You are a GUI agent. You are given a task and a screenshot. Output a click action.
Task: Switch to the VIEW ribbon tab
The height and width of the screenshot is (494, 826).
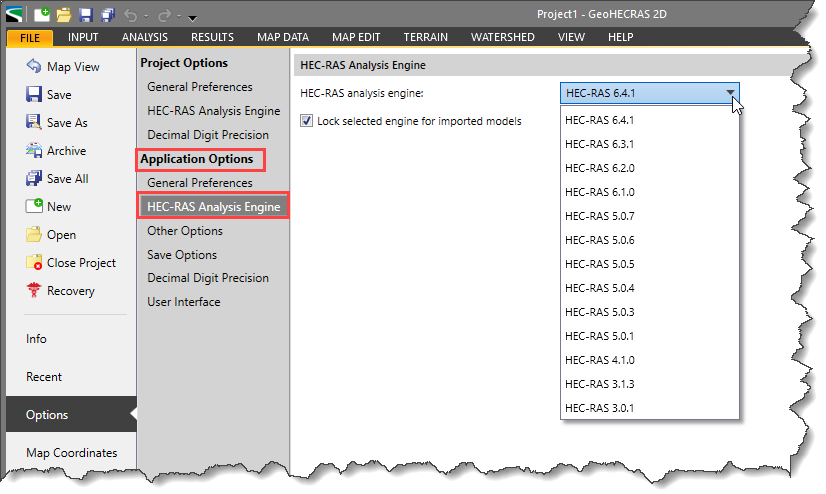[x=571, y=37]
